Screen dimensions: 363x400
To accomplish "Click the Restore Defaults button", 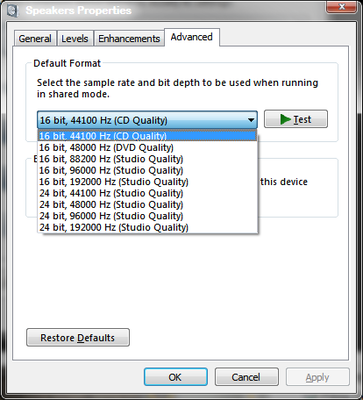I will click(78, 338).
